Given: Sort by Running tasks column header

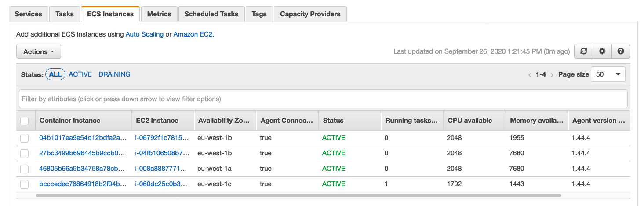Looking at the screenshot, I should coord(411,121).
